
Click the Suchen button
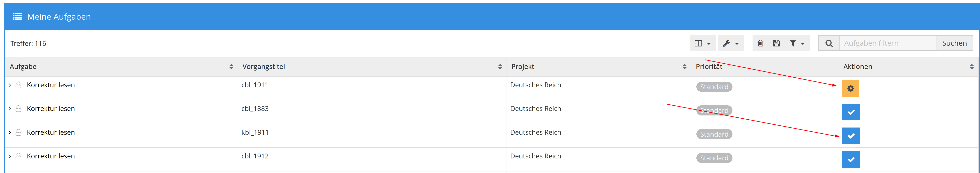954,43
